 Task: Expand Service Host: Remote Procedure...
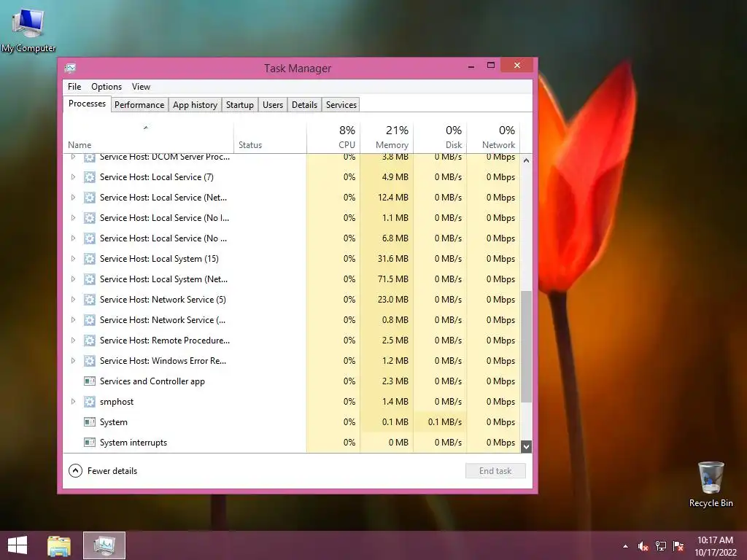coord(73,341)
